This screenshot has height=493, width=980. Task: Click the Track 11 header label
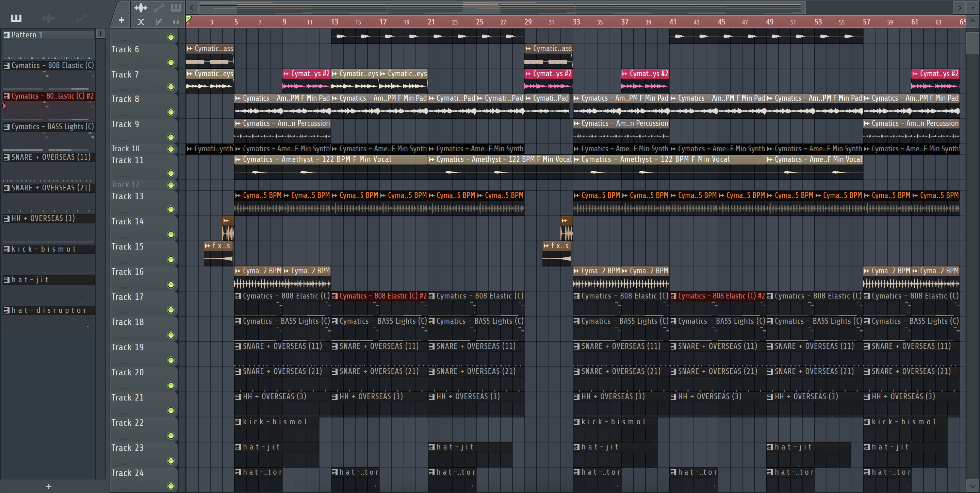[128, 160]
